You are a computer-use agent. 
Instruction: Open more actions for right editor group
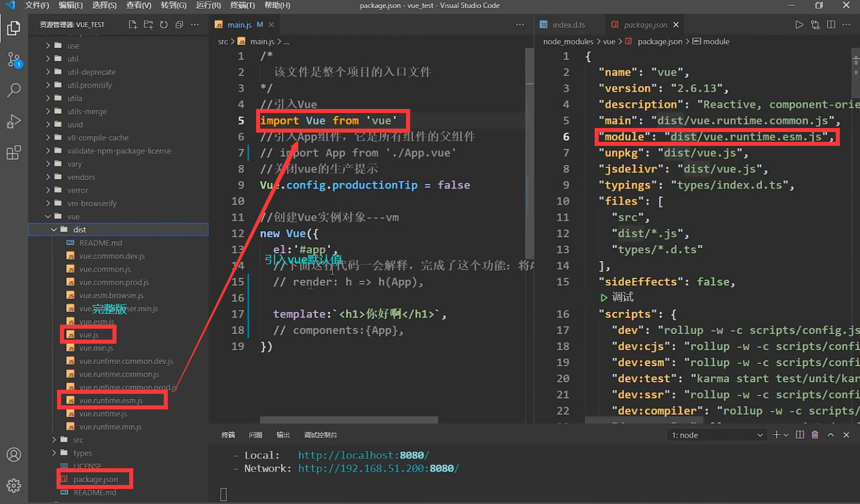(x=846, y=25)
